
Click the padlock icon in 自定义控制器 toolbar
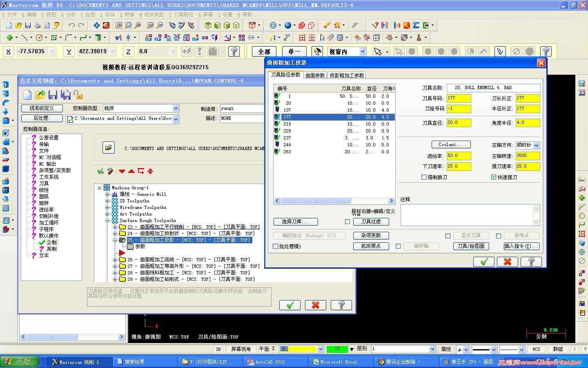[78, 95]
